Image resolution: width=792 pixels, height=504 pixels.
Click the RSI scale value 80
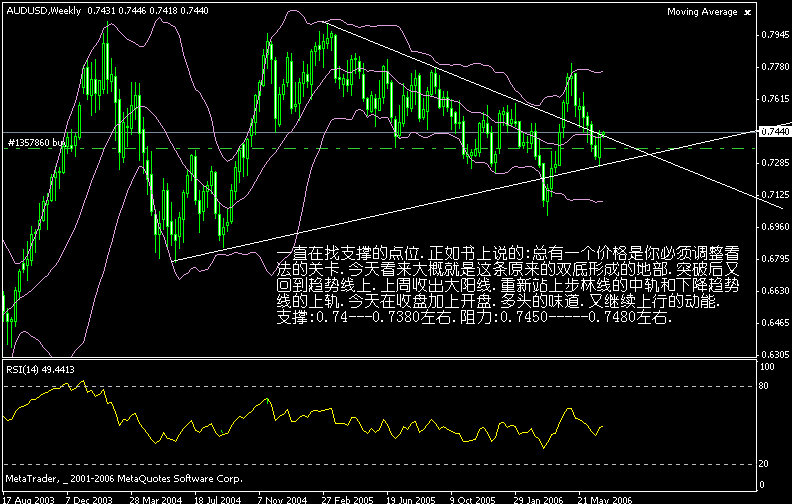click(764, 386)
